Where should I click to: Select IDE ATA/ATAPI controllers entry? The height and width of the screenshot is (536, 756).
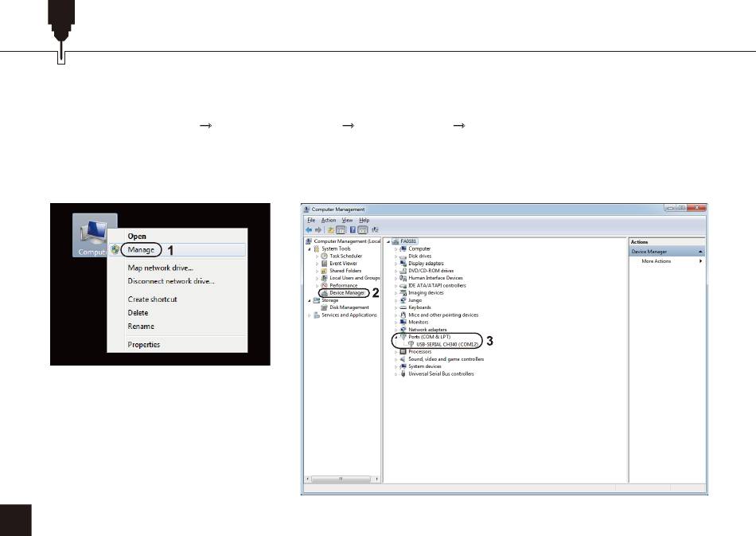coord(437,286)
